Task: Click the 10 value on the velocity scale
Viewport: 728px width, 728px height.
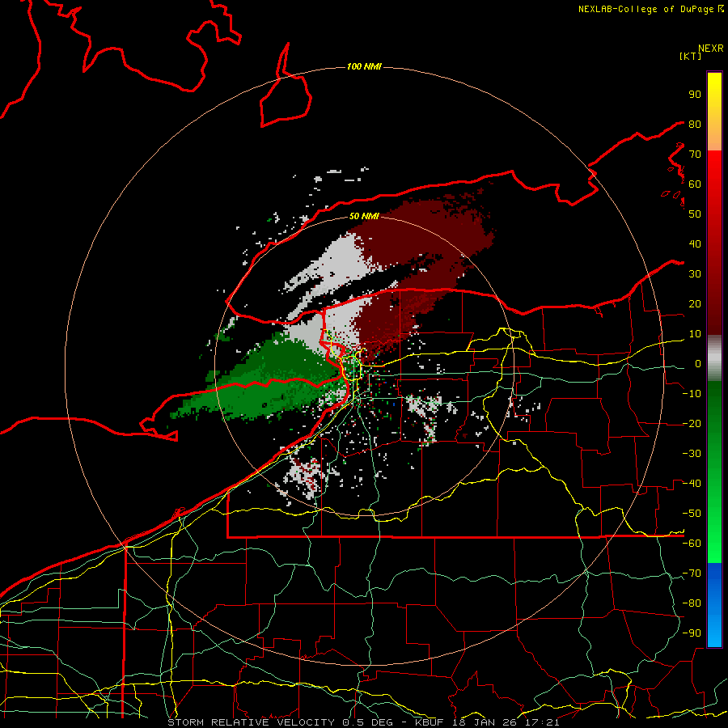Action: tap(695, 334)
